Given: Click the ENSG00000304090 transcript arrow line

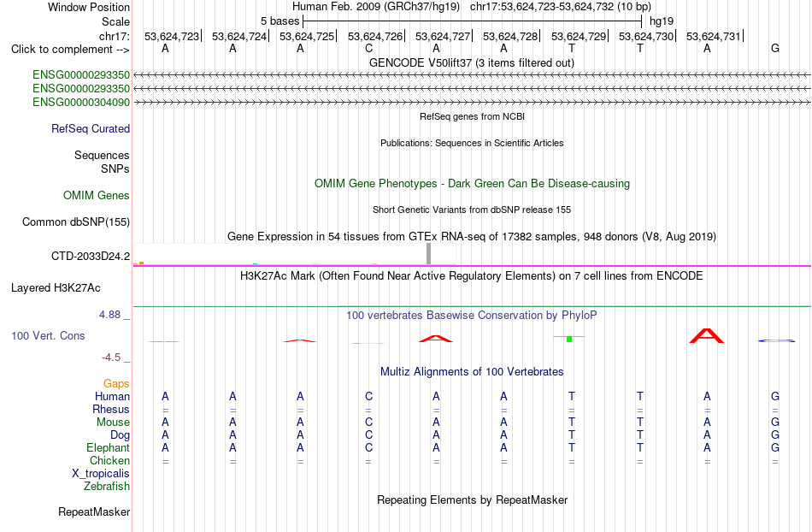Looking at the screenshot, I should click(x=472, y=103).
